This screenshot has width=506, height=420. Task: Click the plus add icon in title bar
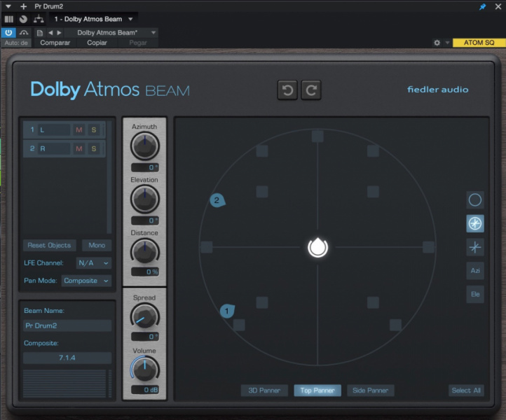(x=23, y=6)
